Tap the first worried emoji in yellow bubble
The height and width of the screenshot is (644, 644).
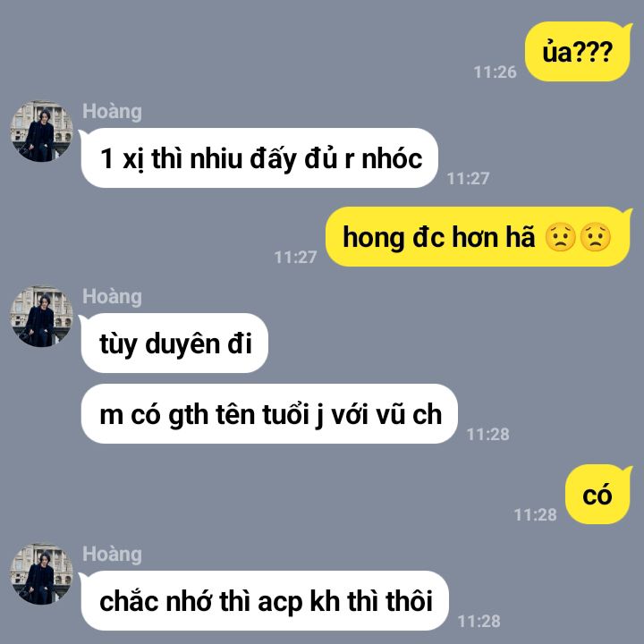click(x=560, y=237)
